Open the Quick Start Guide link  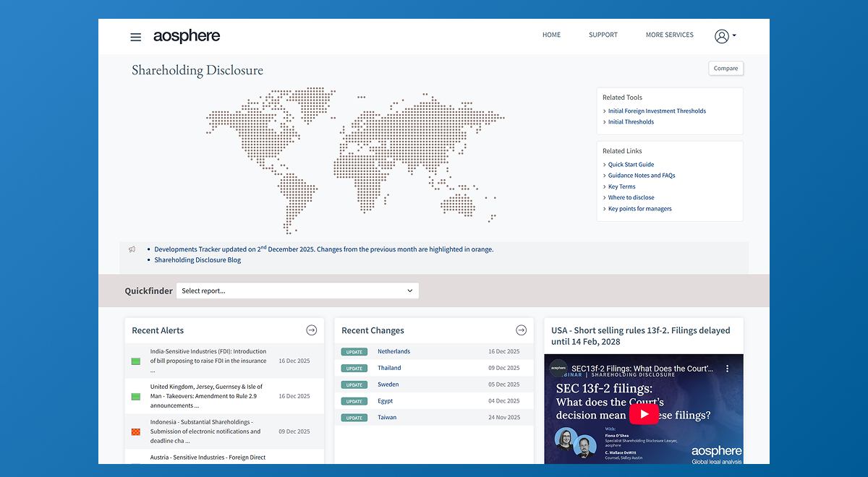tap(631, 165)
